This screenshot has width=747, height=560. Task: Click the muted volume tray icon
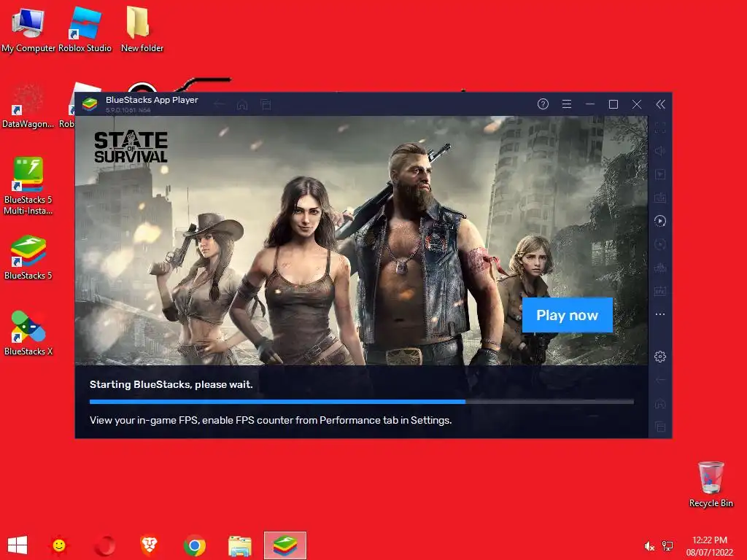pyautogui.click(x=649, y=546)
